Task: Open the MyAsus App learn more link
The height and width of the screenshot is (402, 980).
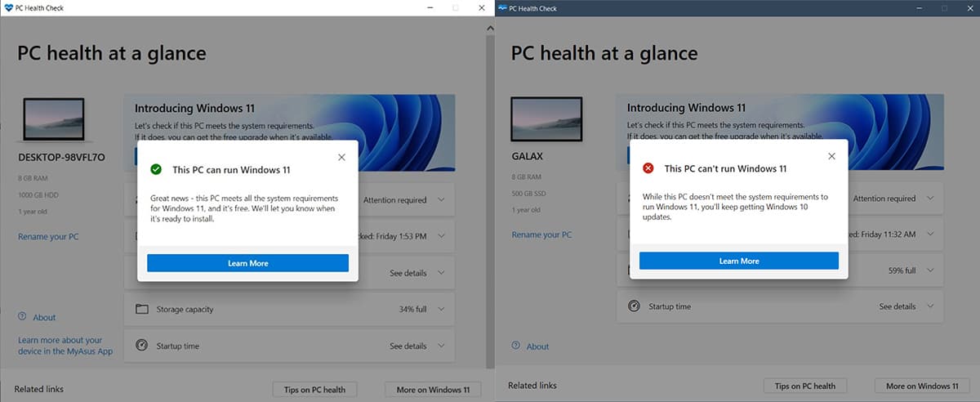Action: click(x=65, y=346)
